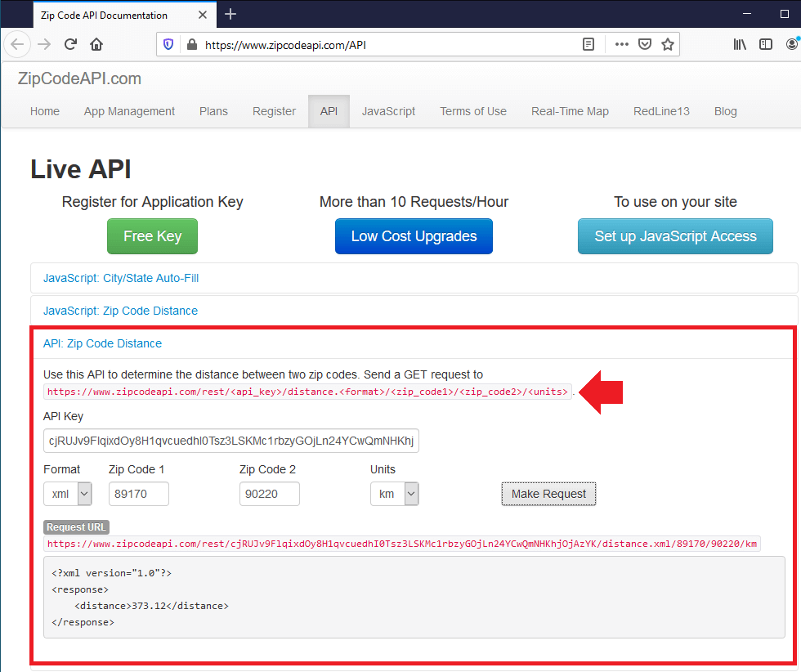Open the Format xml dropdown

tap(67, 494)
